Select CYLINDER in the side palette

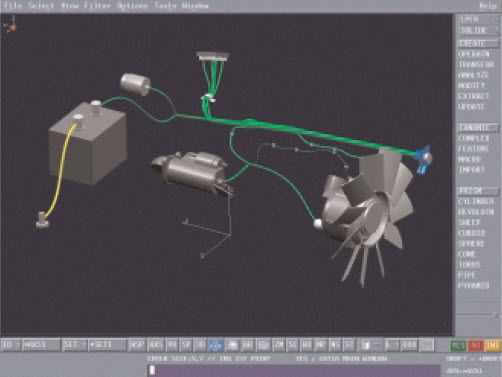[476, 201]
